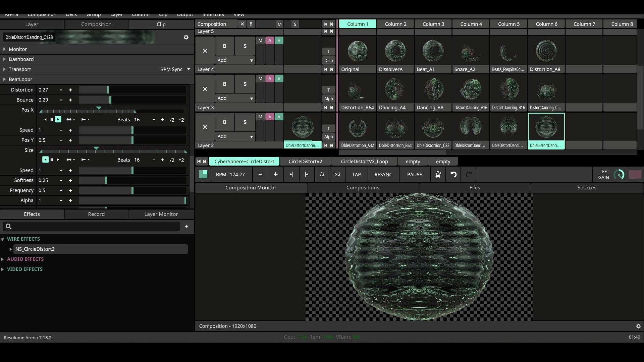Open the Layer Monitor tab
Viewport: 644px width, 362px height.
[x=161, y=214]
